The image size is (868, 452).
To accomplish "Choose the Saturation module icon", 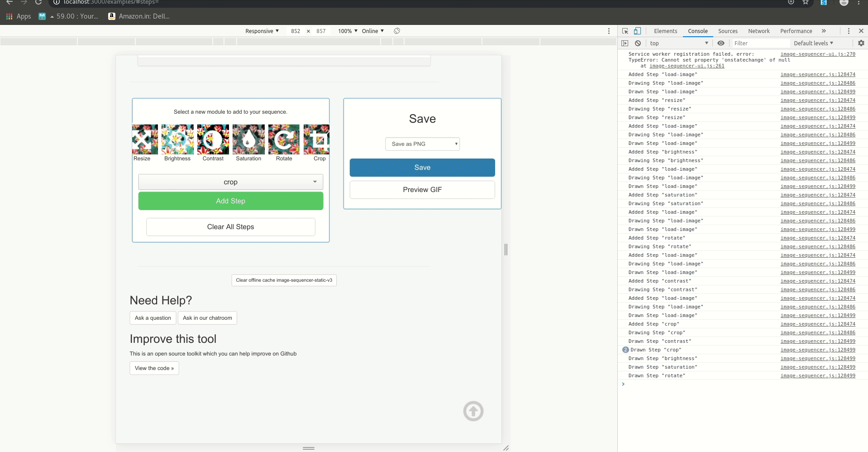I will (248, 139).
